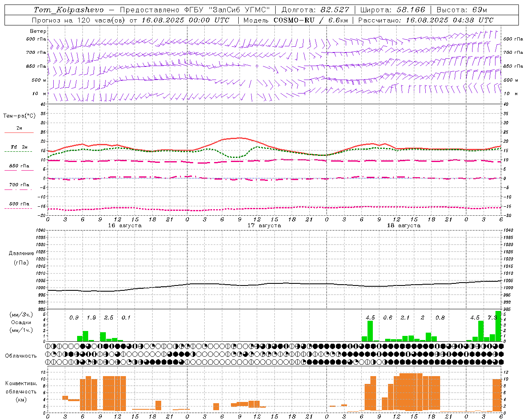Click the 16 августа date label

pyautogui.click(x=125, y=226)
